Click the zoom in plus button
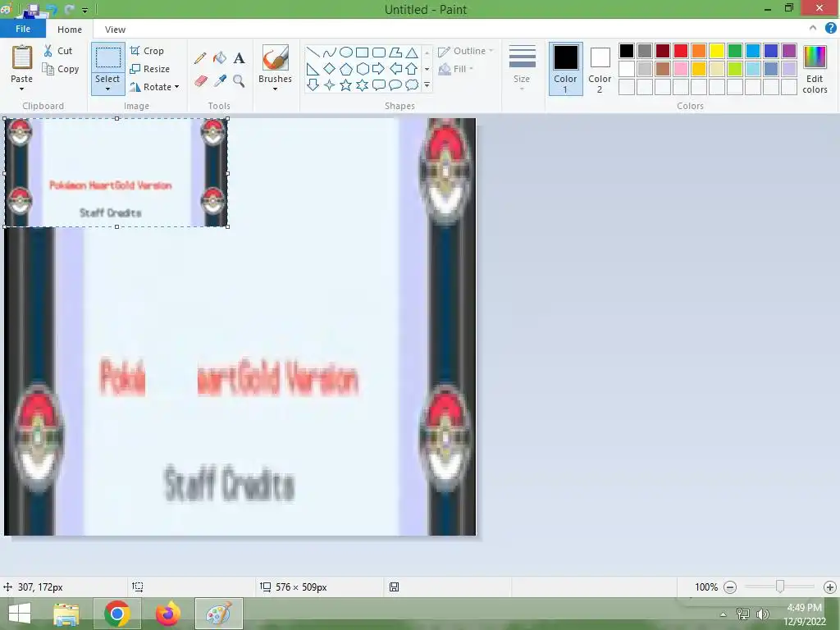This screenshot has height=630, width=840. point(830,587)
